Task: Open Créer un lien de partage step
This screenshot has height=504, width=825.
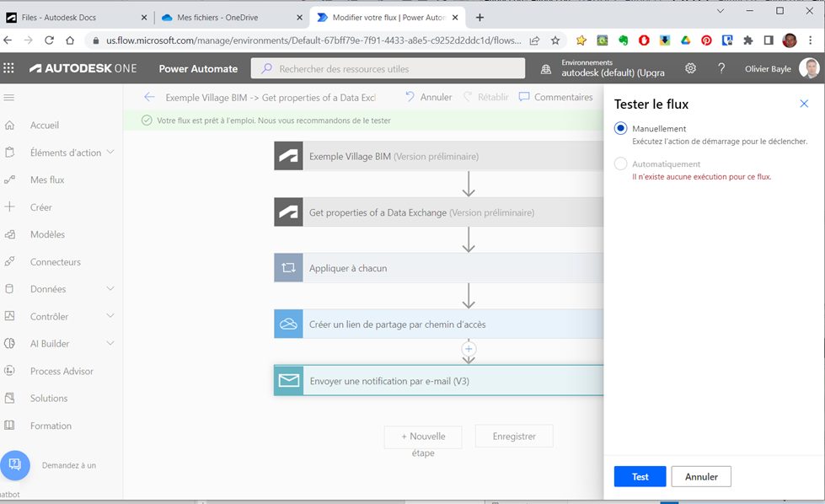Action: click(x=439, y=324)
